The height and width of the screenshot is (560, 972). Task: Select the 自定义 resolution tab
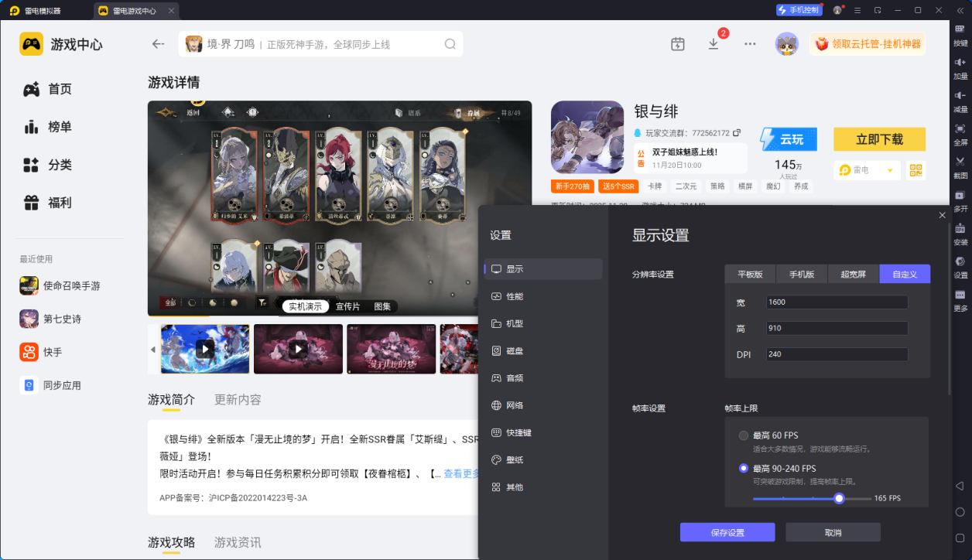(x=905, y=274)
